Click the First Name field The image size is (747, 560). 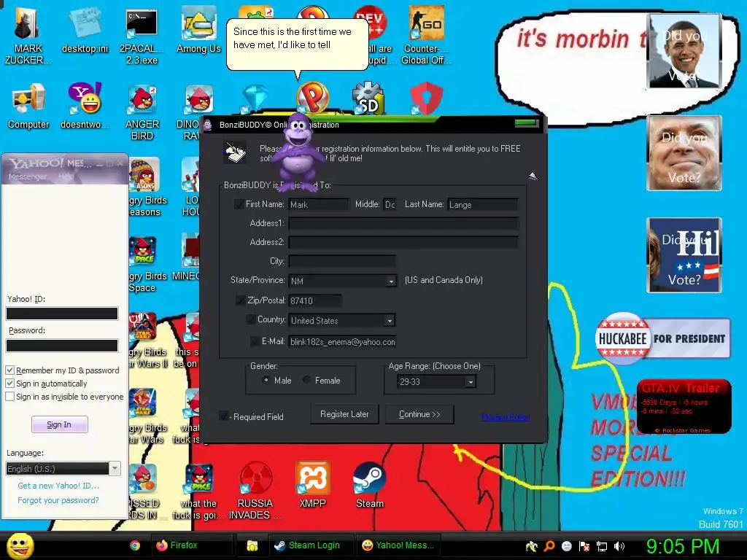click(x=319, y=204)
